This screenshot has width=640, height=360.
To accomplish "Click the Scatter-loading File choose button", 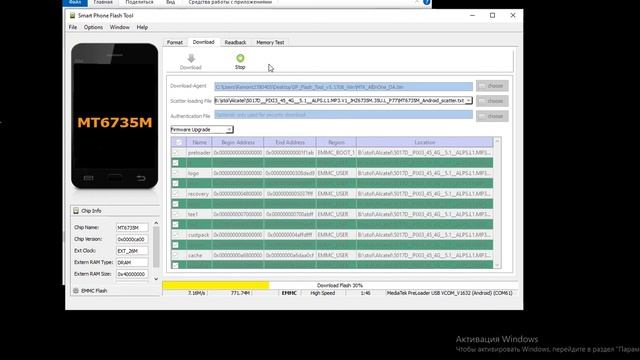I will coord(492,101).
